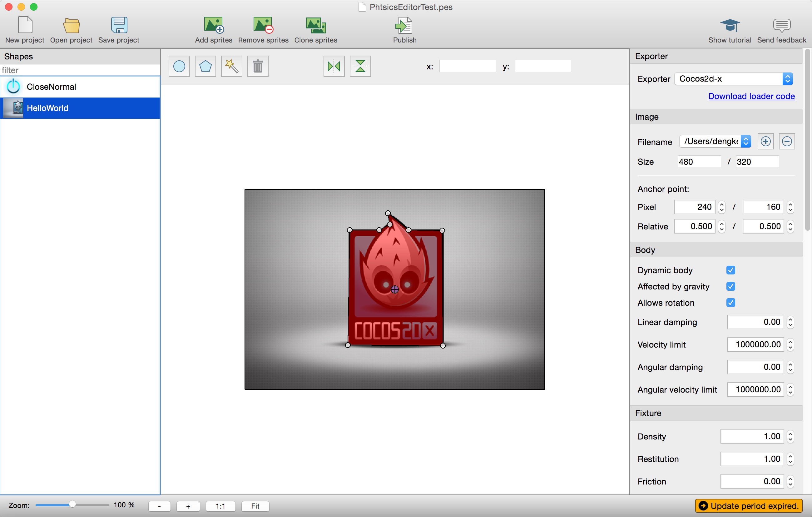This screenshot has height=517, width=812.
Task: Click the Fit zoom button
Action: [x=255, y=506]
